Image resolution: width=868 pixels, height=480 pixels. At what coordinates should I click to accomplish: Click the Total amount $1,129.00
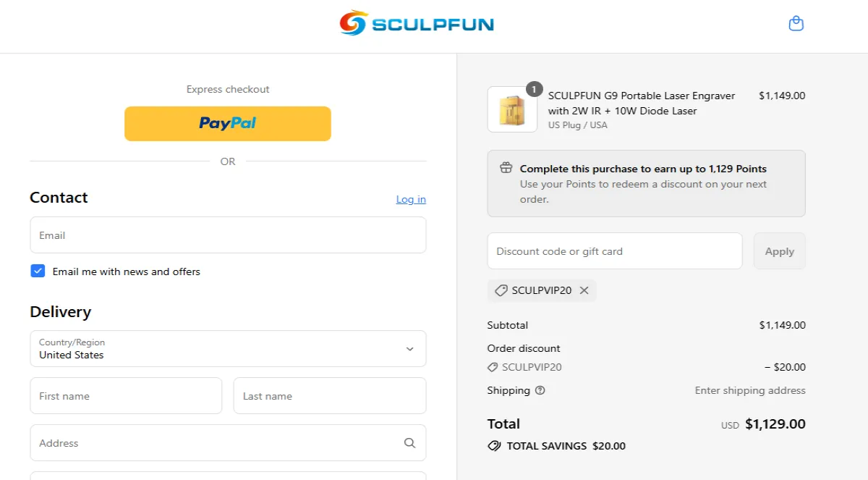tap(775, 424)
